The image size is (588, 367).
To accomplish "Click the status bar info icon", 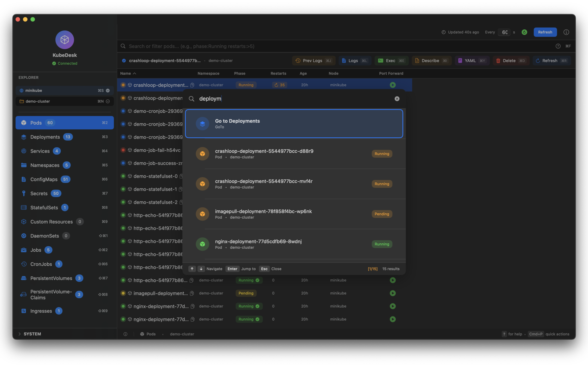I will coord(125,334).
